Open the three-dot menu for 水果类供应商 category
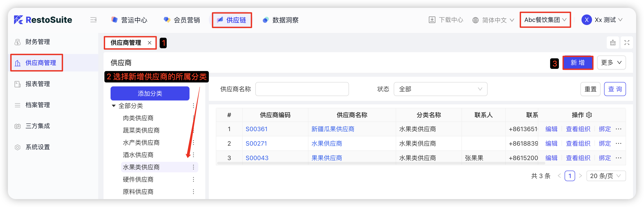The image size is (644, 207). click(x=193, y=167)
